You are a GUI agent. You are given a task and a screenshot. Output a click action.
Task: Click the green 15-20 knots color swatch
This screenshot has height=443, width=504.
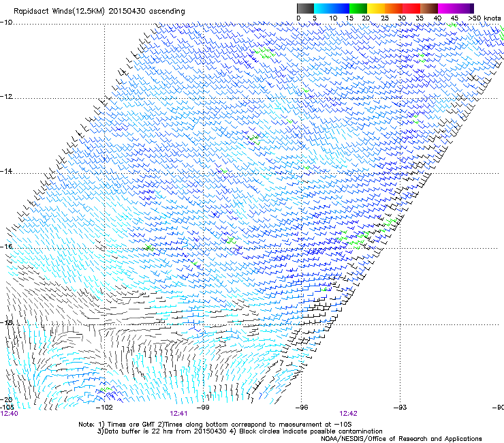[358, 8]
